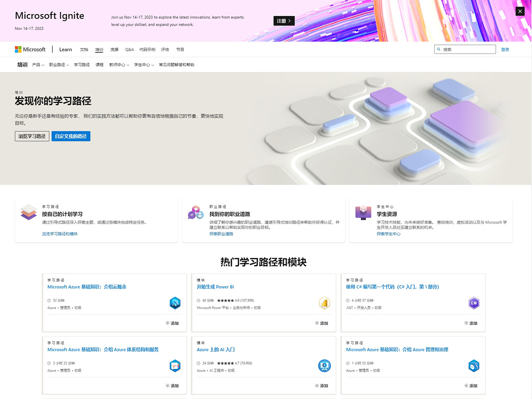Click the Azure 上的 AI 入门 badge icon

325,366
